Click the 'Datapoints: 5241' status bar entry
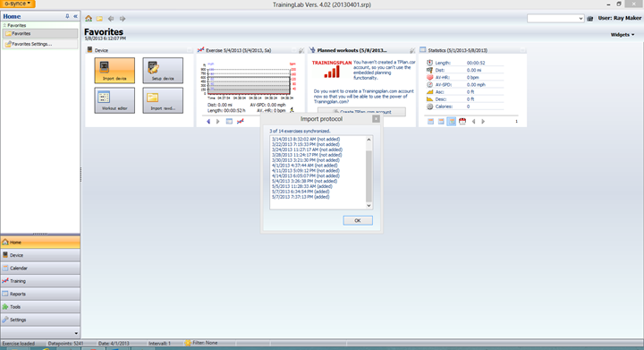The width and height of the screenshot is (644, 350). [x=65, y=344]
